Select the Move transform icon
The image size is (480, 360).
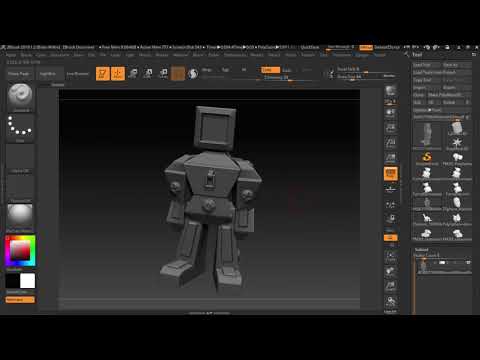(x=133, y=74)
